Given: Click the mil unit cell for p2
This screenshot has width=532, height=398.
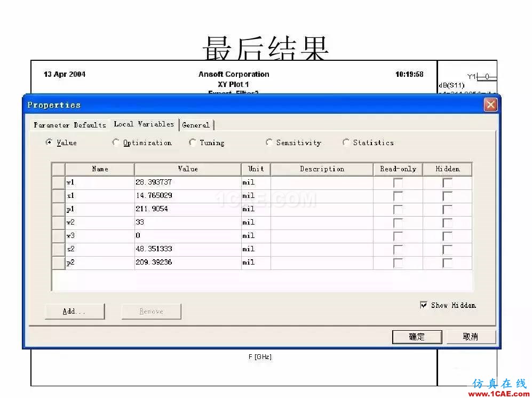Looking at the screenshot, I should [256, 262].
